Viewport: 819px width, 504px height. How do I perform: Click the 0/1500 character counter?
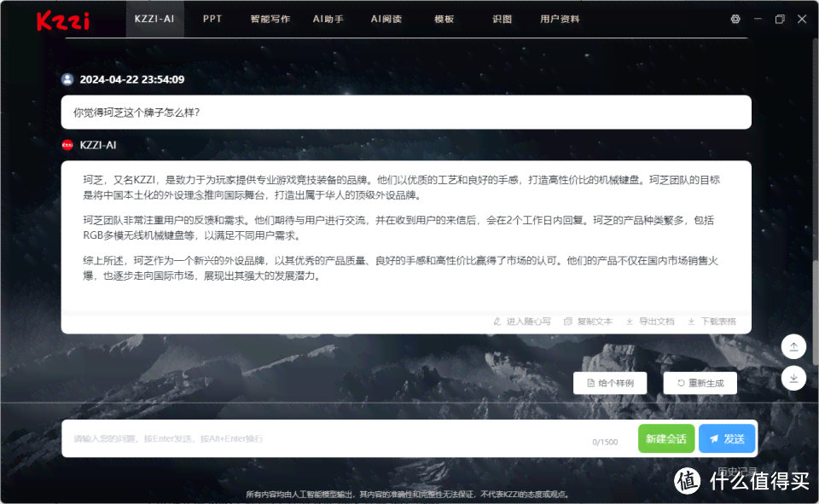coord(605,442)
